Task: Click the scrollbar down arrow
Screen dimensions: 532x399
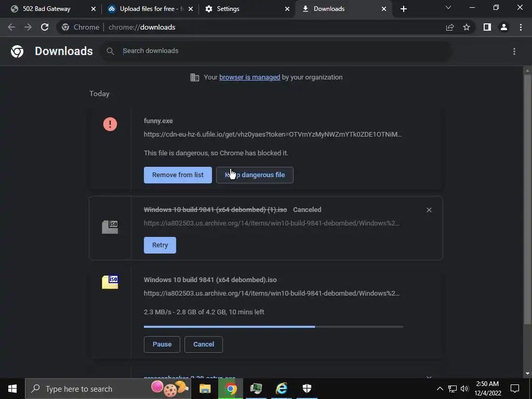Action: [527, 374]
